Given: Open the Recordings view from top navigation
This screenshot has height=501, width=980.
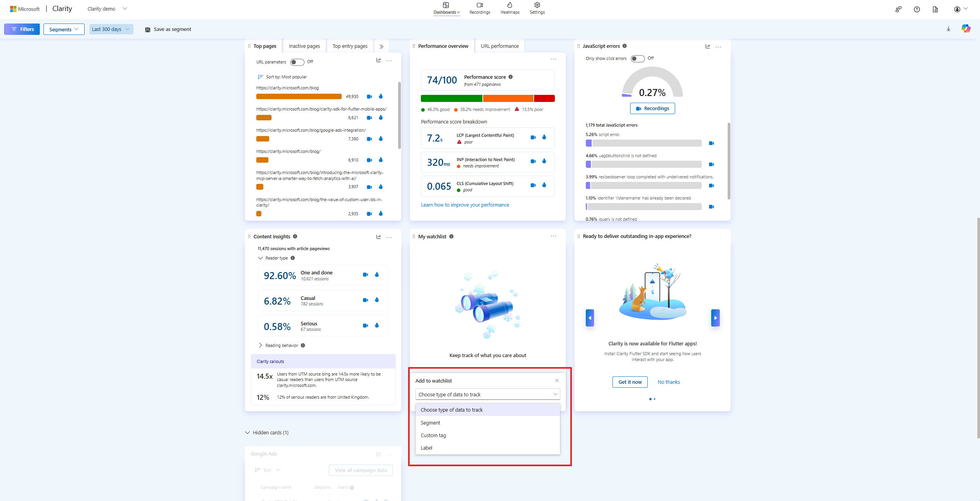Looking at the screenshot, I should (480, 8).
